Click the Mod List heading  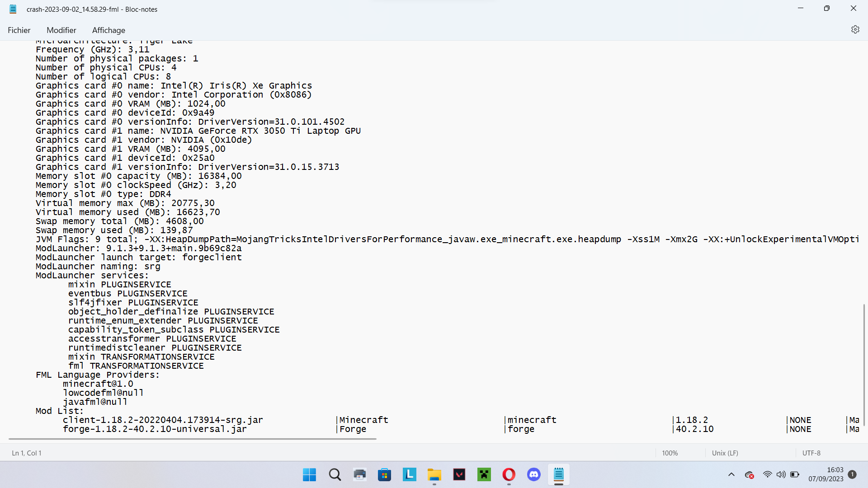[x=60, y=411]
